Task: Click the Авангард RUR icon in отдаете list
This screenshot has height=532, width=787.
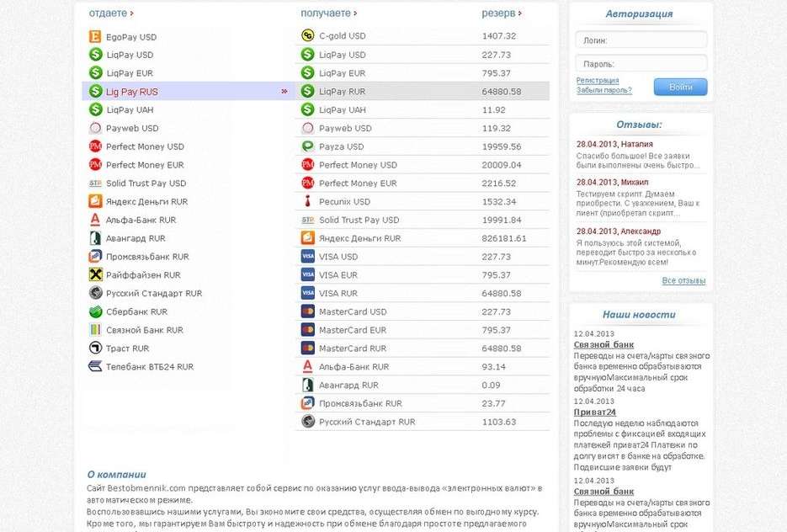Action: pyautogui.click(x=95, y=238)
